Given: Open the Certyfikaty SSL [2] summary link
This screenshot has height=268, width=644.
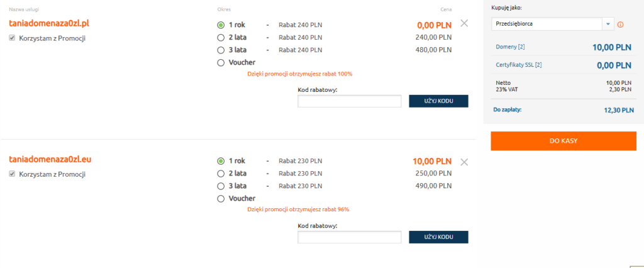Looking at the screenshot, I should click(519, 65).
